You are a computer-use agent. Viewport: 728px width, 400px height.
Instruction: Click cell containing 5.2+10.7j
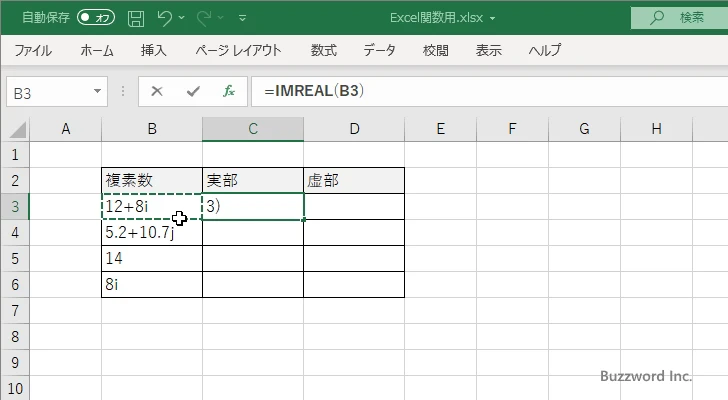[152, 232]
